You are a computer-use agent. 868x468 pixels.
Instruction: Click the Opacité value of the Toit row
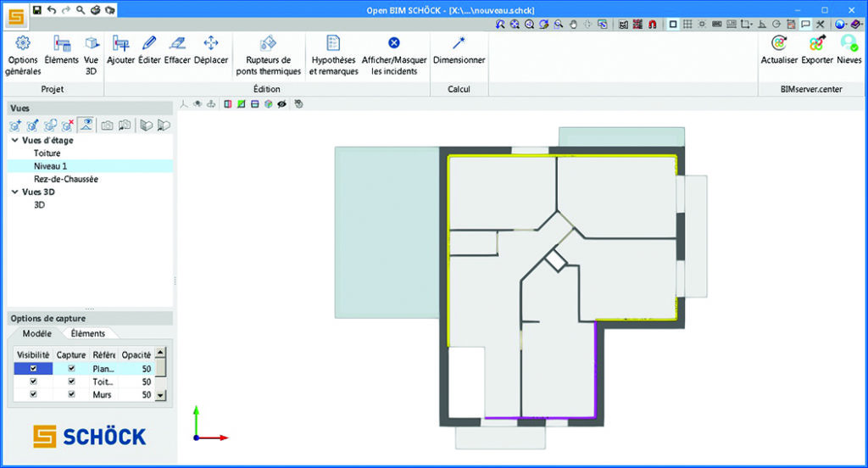click(x=146, y=382)
